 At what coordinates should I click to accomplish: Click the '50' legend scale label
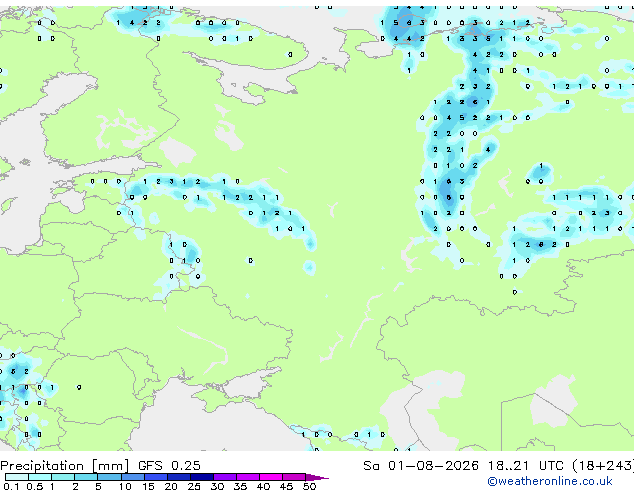point(309,486)
